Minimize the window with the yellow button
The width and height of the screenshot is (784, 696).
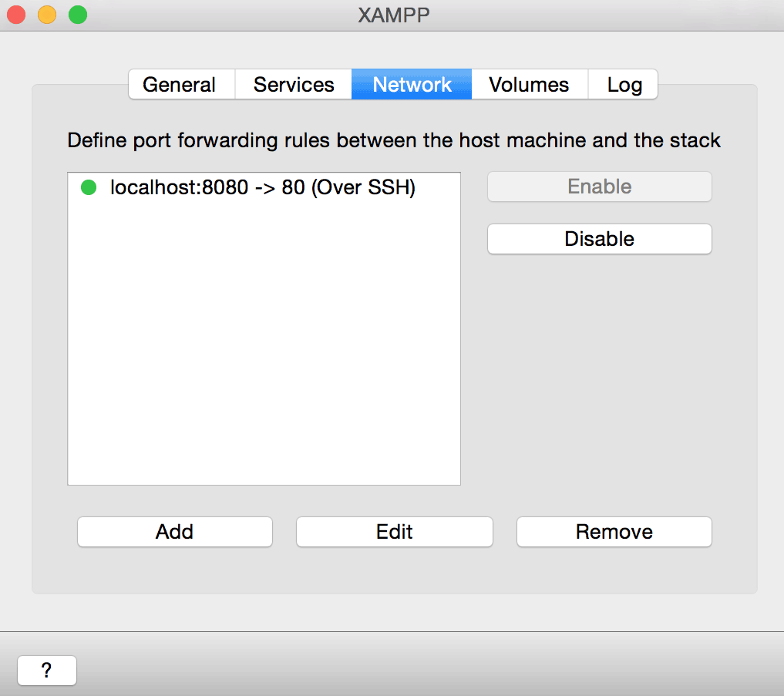[x=47, y=15]
